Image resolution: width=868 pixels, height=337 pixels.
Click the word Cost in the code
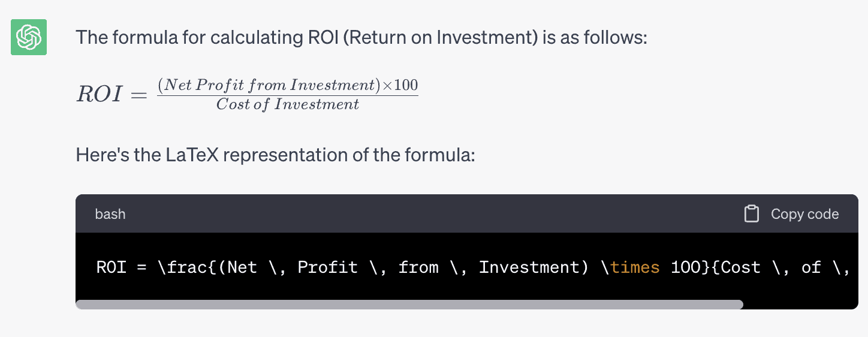click(x=740, y=267)
